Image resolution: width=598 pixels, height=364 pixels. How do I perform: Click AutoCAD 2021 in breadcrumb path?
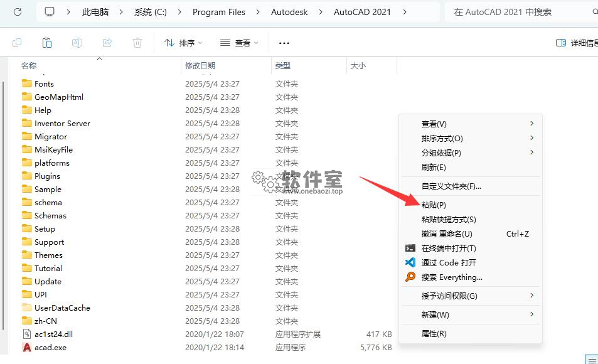tap(362, 12)
